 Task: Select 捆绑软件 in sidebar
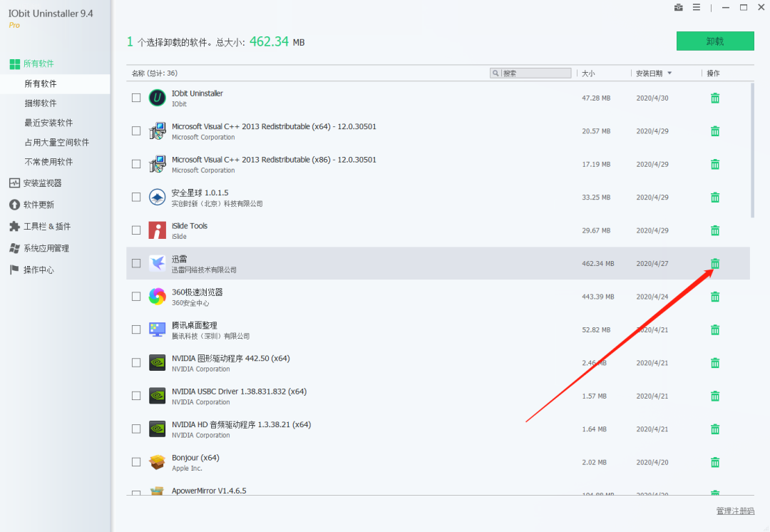tap(40, 103)
